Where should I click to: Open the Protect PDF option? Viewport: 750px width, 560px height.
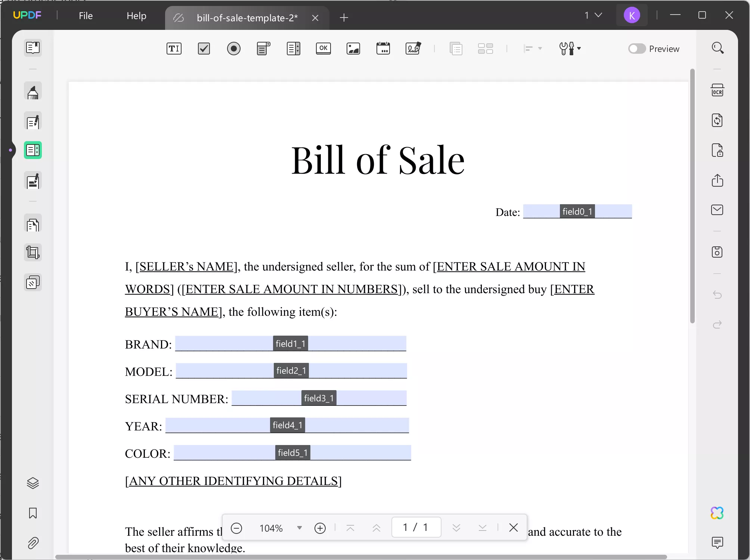717,150
